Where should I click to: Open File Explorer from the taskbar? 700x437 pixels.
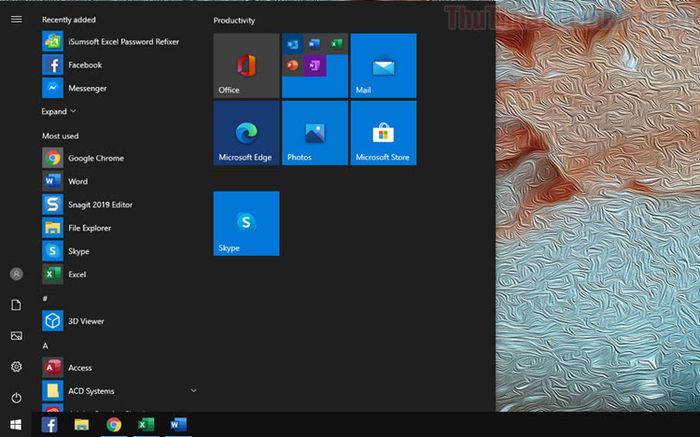(81, 425)
